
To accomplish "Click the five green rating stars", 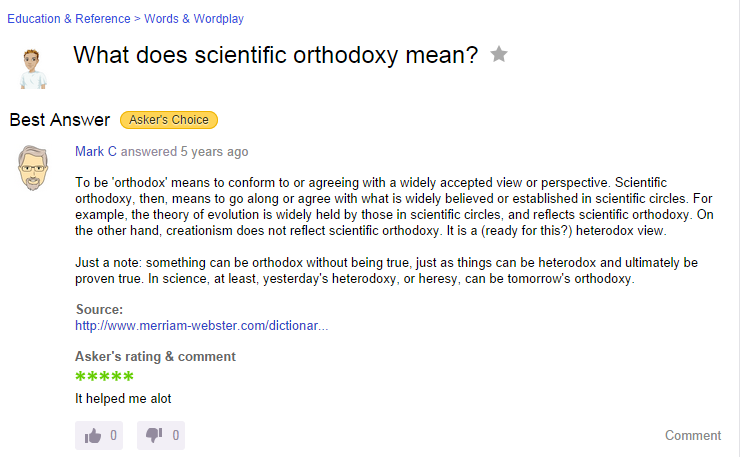I will coord(104,377).
